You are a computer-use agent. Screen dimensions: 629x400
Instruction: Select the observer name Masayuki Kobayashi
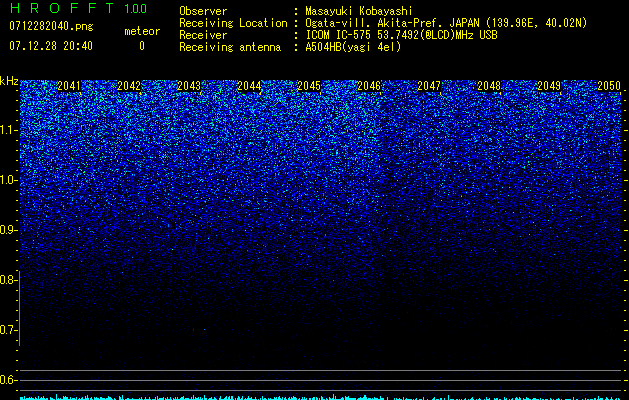[x=359, y=11]
